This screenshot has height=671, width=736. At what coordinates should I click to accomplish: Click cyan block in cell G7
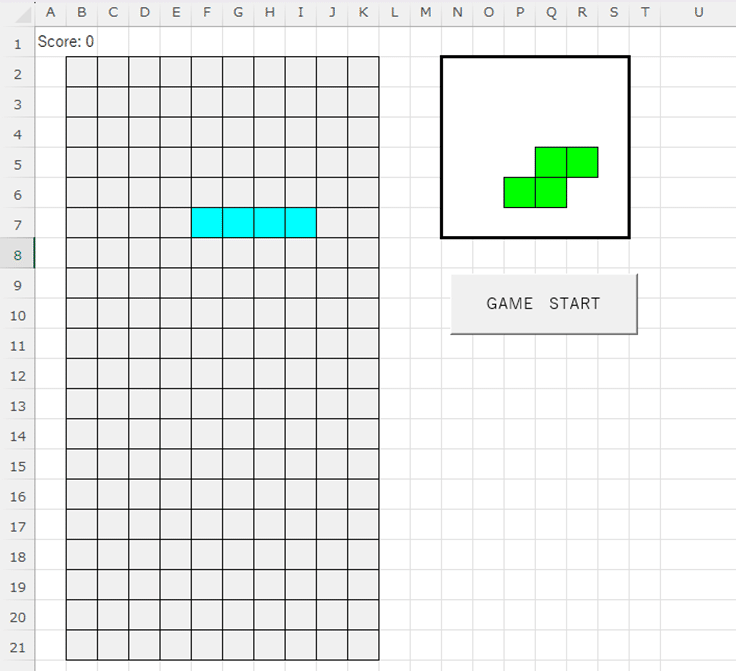coord(238,222)
